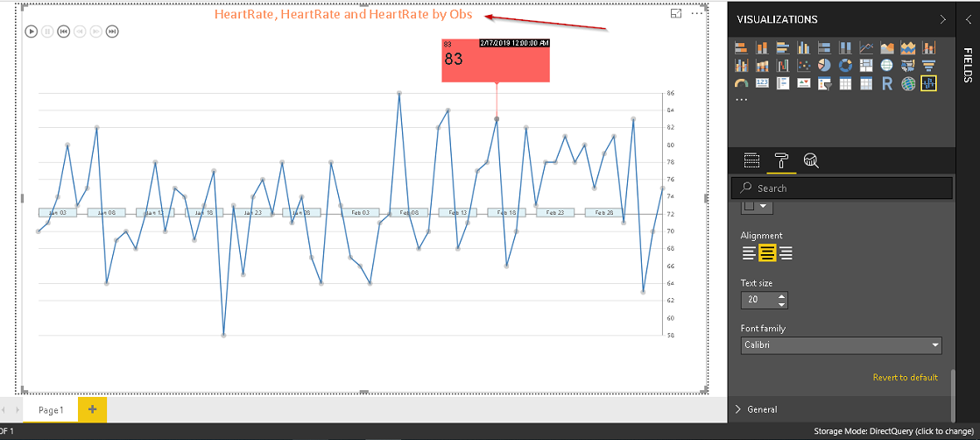Open the visual's more options ellipsis

[697, 13]
